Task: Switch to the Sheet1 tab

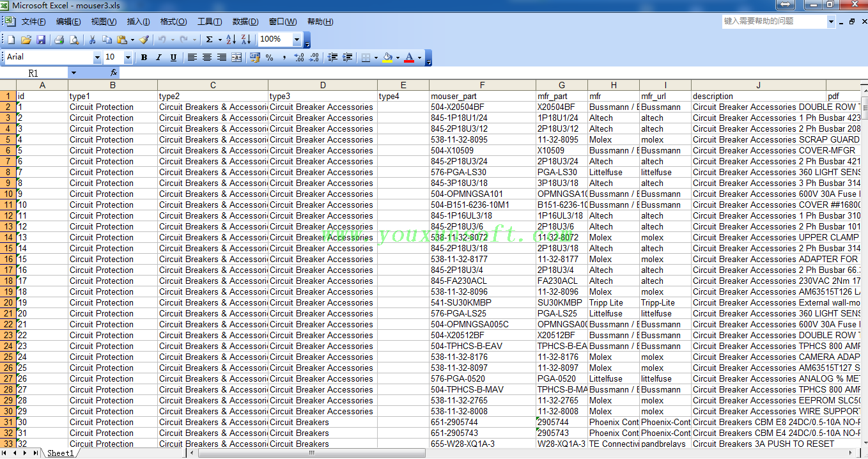Action: pyautogui.click(x=60, y=453)
